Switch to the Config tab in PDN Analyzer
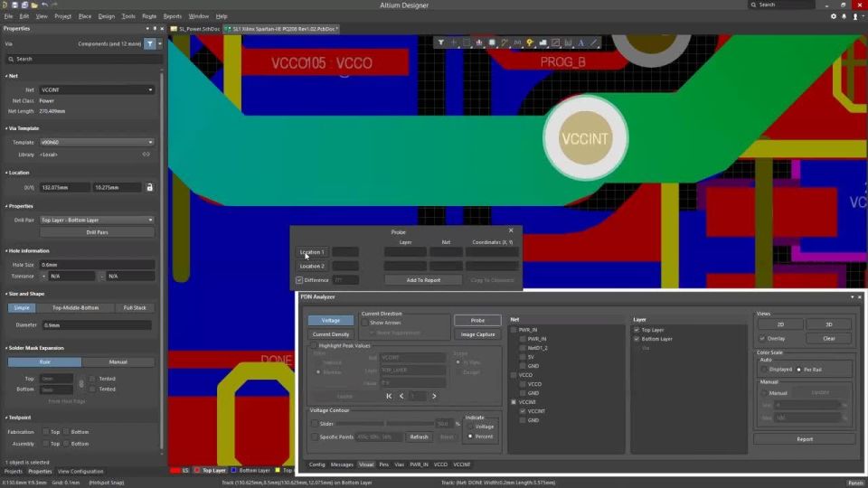 pos(317,465)
